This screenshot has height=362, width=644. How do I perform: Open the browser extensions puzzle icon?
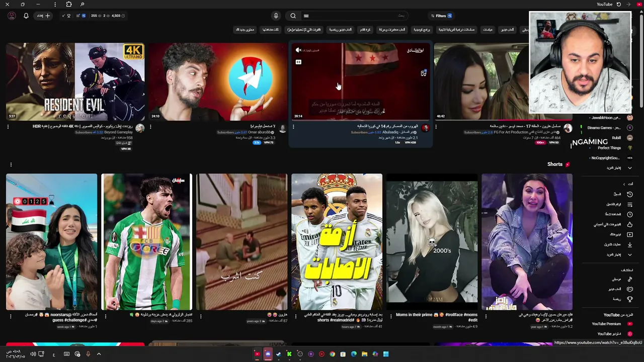(x=69, y=4)
